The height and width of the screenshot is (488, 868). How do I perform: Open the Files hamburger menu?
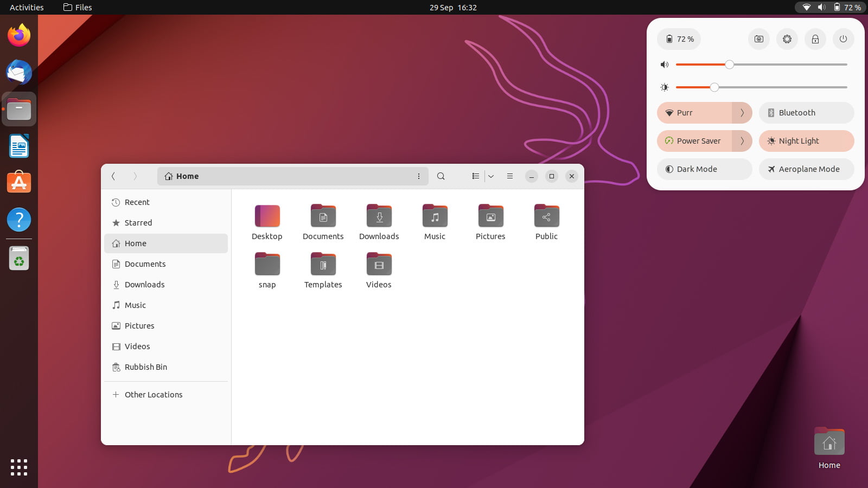click(509, 176)
